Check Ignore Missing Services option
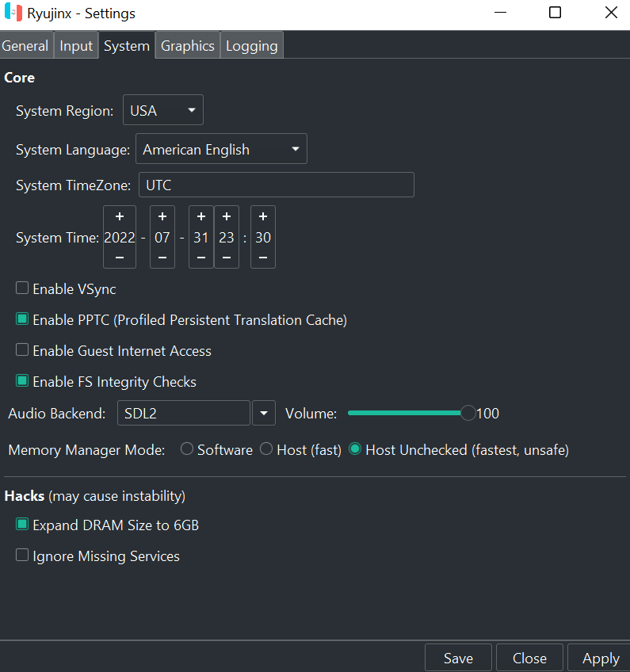This screenshot has height=672, width=630. click(x=22, y=555)
